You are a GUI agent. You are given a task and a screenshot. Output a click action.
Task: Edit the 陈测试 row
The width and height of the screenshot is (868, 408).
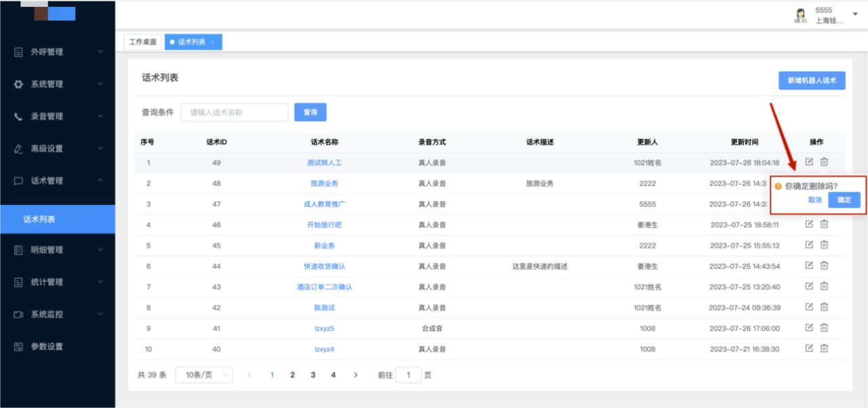pos(809,307)
